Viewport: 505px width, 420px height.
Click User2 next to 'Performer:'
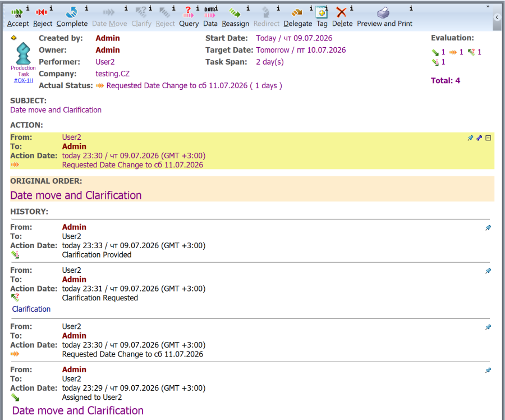pyautogui.click(x=105, y=62)
